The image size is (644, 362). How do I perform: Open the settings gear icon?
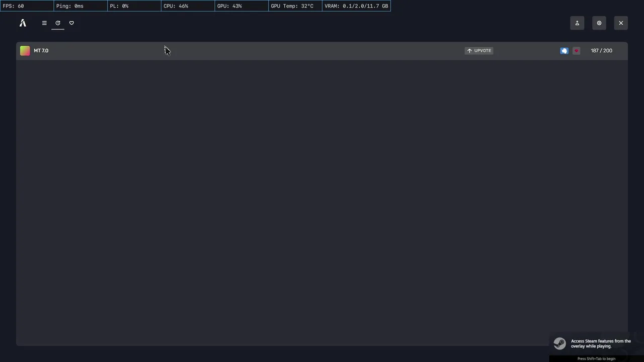click(x=599, y=23)
